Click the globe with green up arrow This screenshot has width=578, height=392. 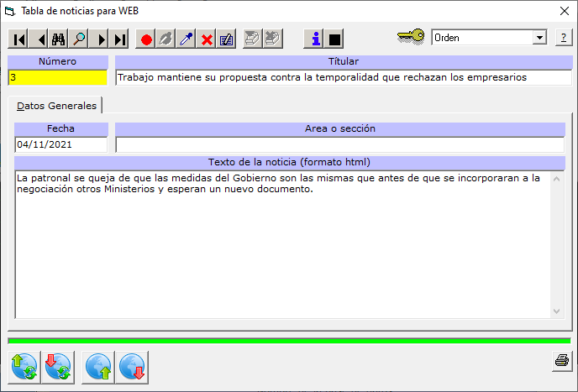point(99,367)
